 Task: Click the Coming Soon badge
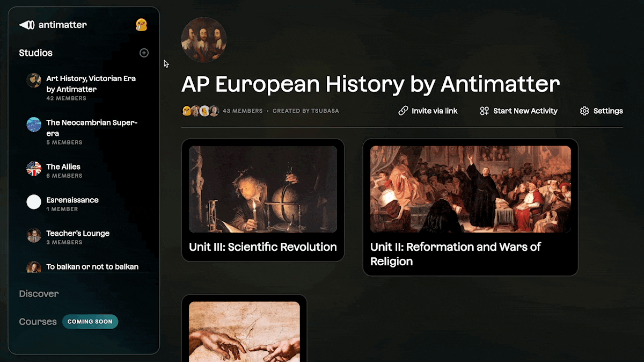(x=90, y=322)
